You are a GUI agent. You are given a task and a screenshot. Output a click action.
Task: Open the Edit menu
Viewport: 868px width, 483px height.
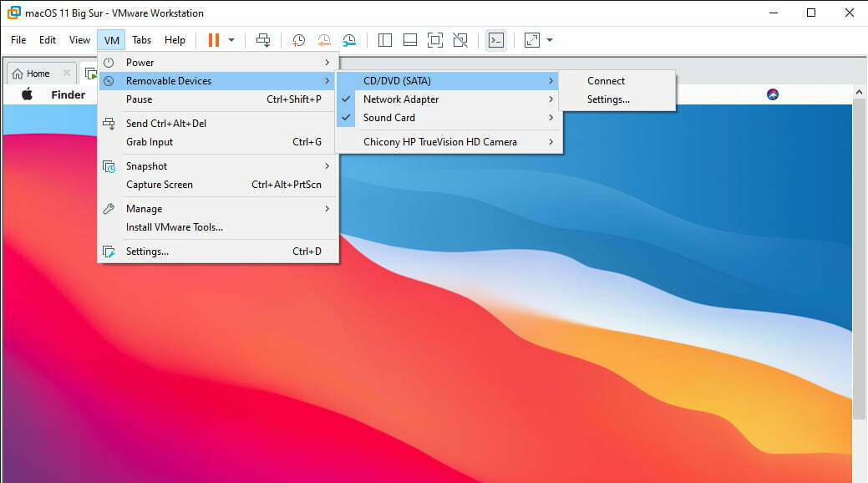point(48,40)
